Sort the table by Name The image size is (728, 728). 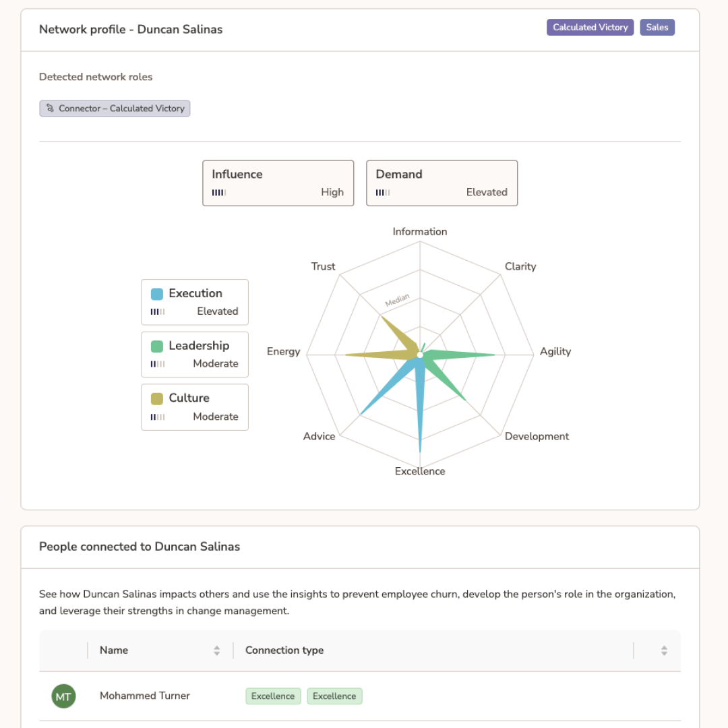[216, 650]
